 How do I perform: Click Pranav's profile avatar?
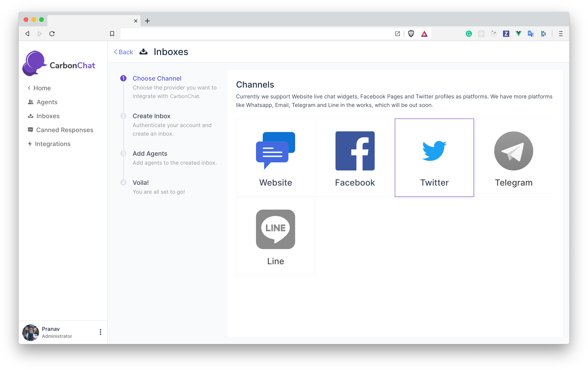(x=30, y=332)
